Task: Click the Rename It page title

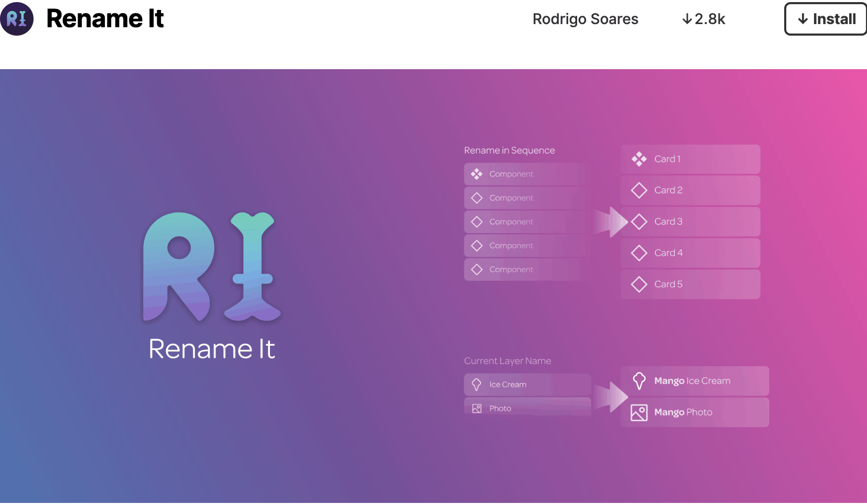Action: pos(105,19)
